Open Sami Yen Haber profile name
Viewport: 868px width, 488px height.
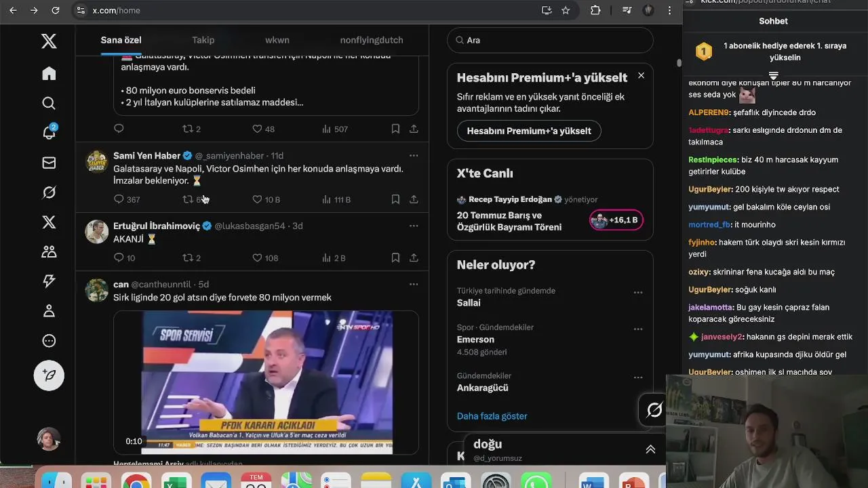pyautogui.click(x=146, y=156)
